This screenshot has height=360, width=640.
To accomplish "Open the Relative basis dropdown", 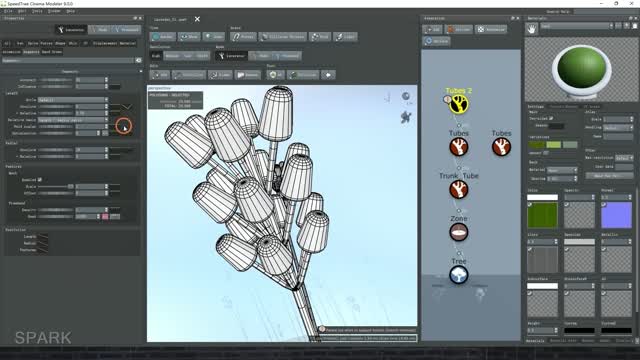I will click(x=73, y=120).
